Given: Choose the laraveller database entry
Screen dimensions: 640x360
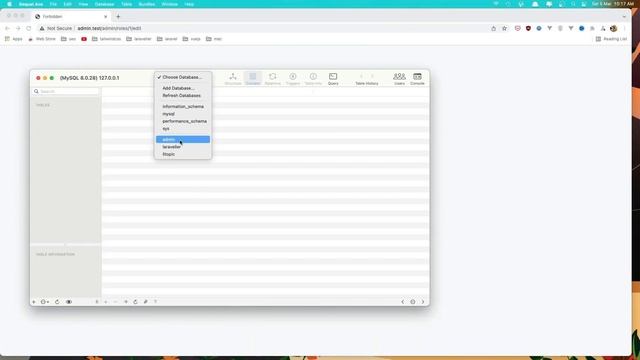Looking at the screenshot, I should point(183,147).
